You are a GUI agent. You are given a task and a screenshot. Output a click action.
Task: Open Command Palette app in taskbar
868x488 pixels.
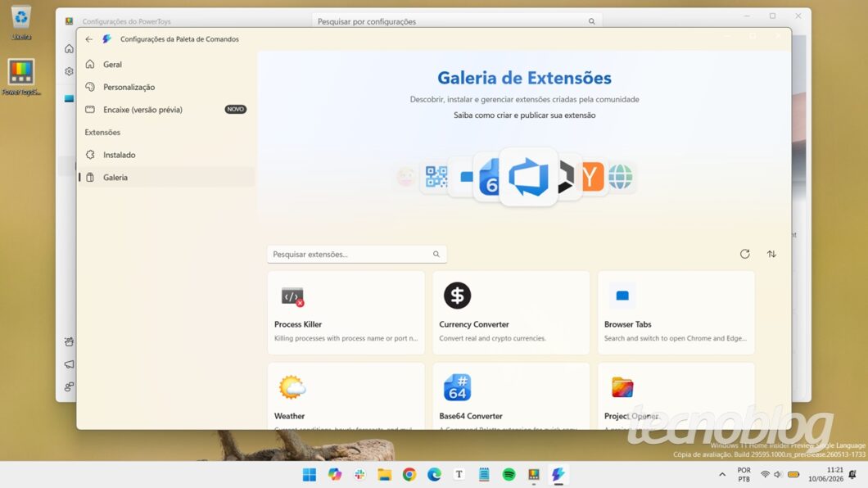point(558,474)
